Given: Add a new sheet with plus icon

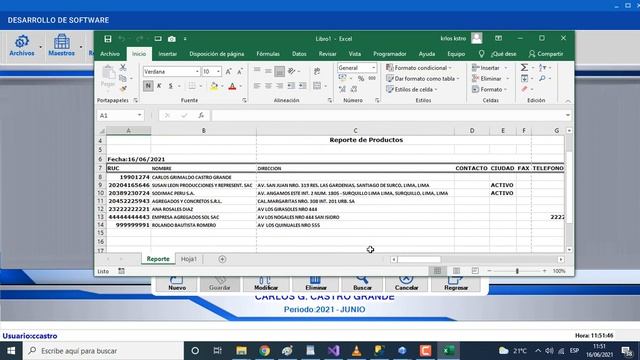Looking at the screenshot, I should point(222,259).
